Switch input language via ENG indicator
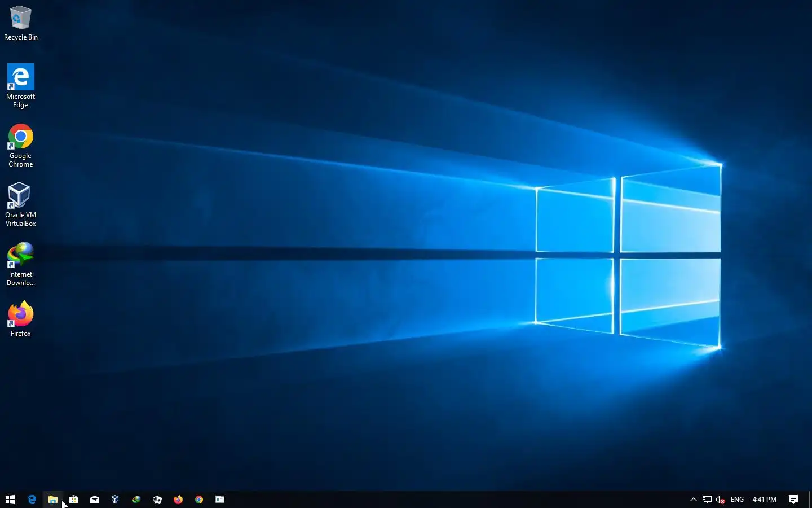The image size is (812, 508). pos(737,500)
